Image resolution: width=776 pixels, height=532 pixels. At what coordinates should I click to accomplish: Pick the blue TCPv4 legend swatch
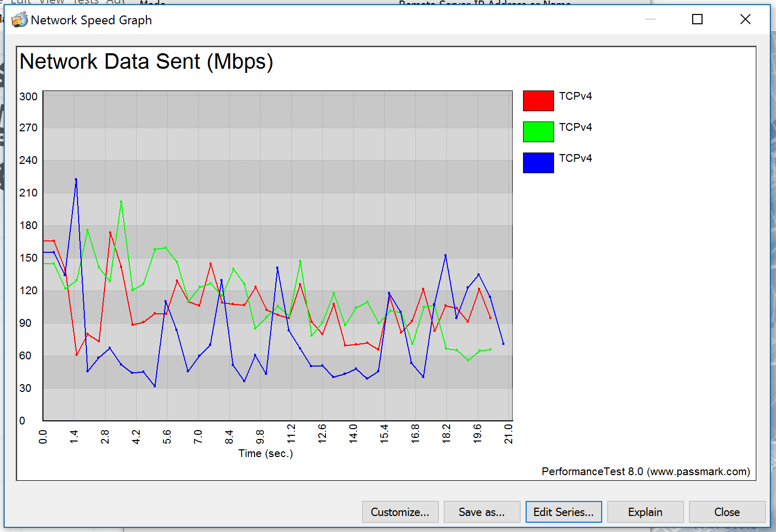coord(538,163)
